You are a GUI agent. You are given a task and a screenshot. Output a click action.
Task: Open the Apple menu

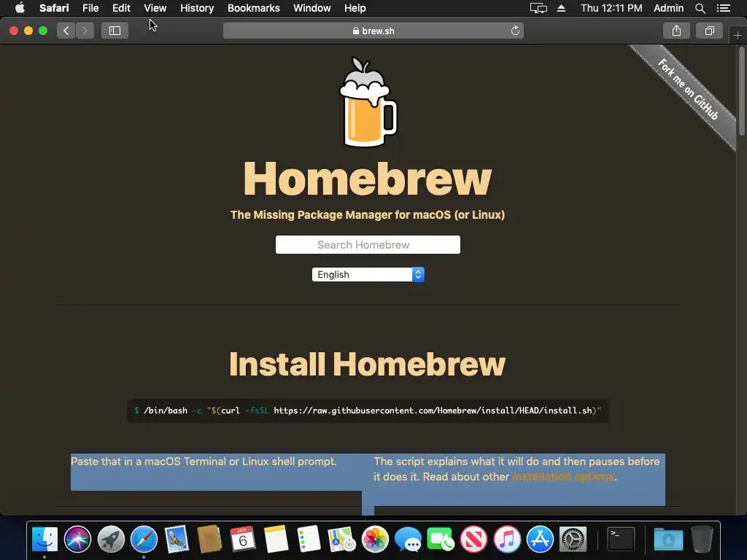[x=20, y=8]
